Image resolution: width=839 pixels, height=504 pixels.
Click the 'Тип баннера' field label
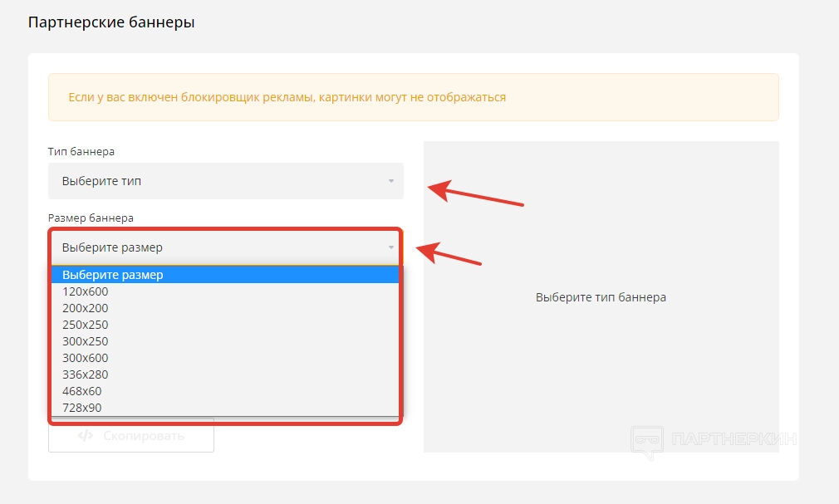point(81,152)
